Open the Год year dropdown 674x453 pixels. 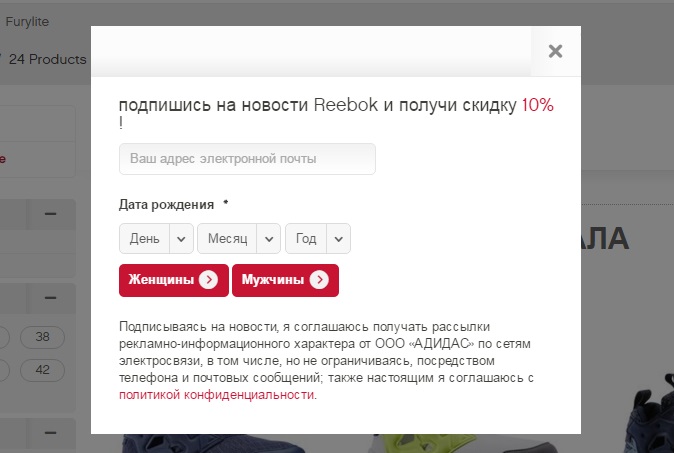(318, 239)
